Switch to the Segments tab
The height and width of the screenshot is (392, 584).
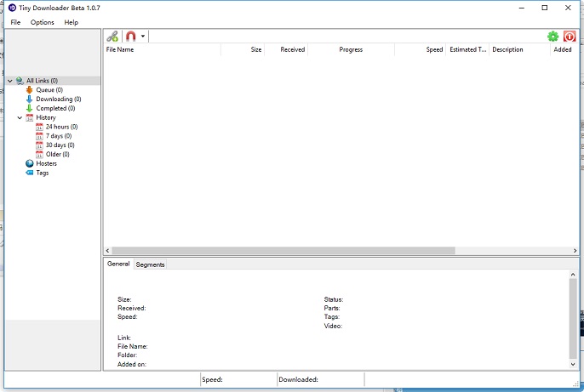pos(150,264)
